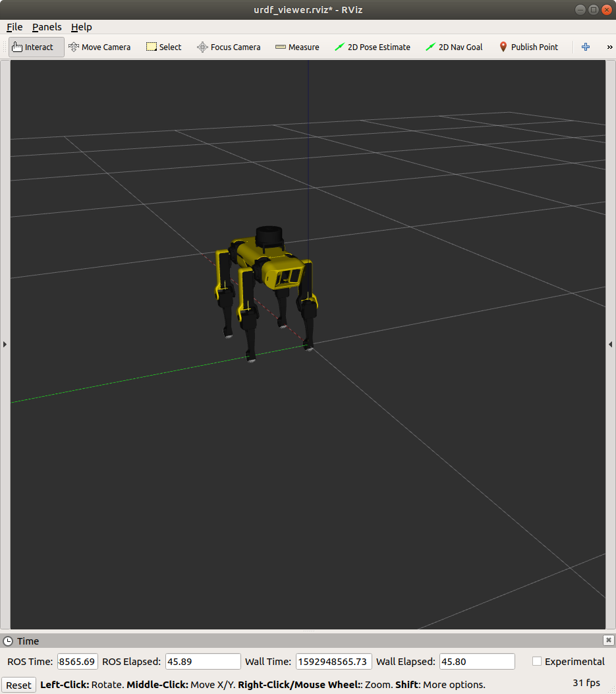
Task: Open the Help menu
Action: pos(82,27)
